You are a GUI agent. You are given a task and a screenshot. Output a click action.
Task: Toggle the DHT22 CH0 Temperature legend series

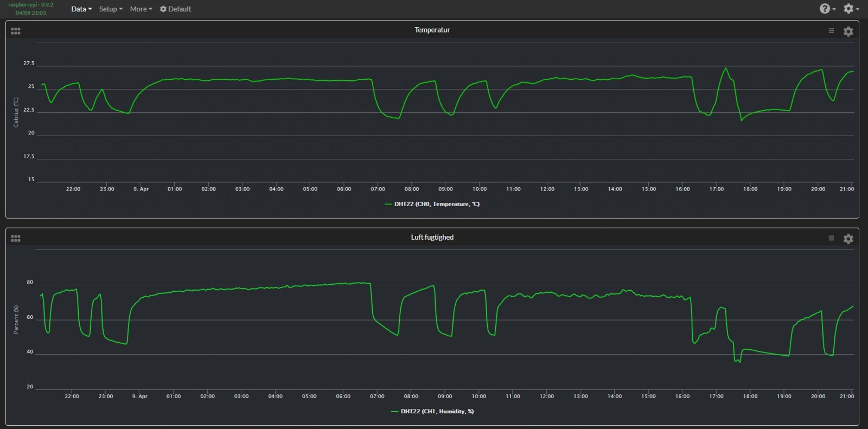432,204
